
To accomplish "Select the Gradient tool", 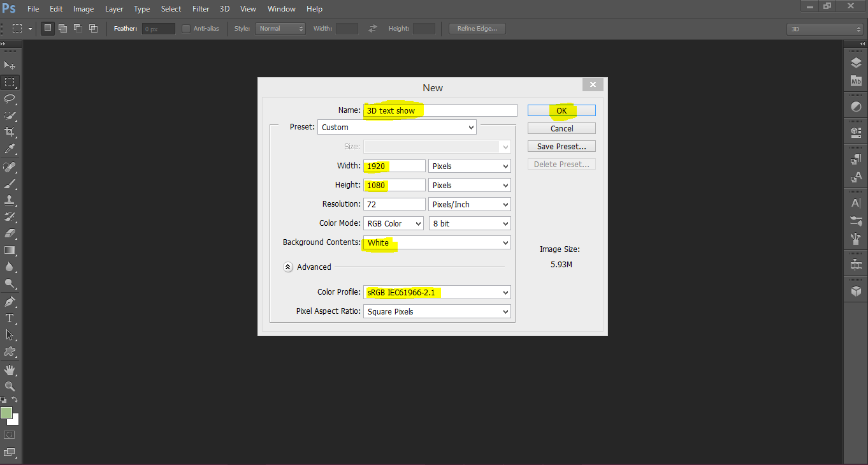I will coord(10,250).
